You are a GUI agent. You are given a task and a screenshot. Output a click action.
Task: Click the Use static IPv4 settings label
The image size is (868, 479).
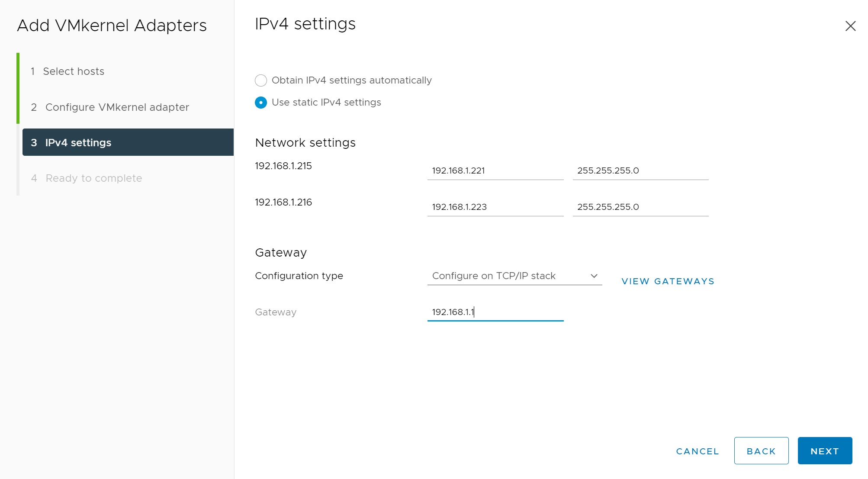click(326, 103)
